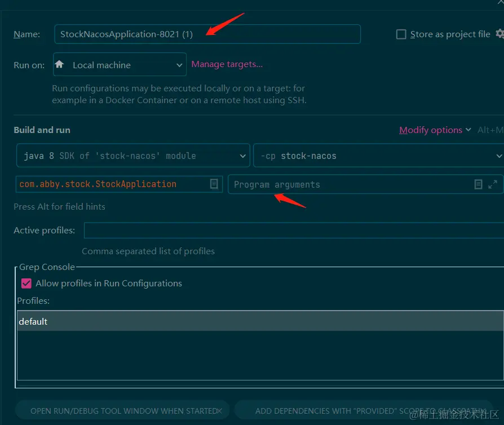The image size is (504, 425).
Task: Browse main class with the list icon
Action: (x=214, y=184)
